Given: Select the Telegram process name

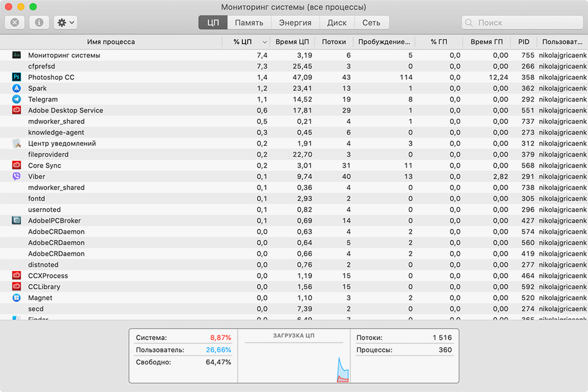Looking at the screenshot, I should [x=42, y=99].
